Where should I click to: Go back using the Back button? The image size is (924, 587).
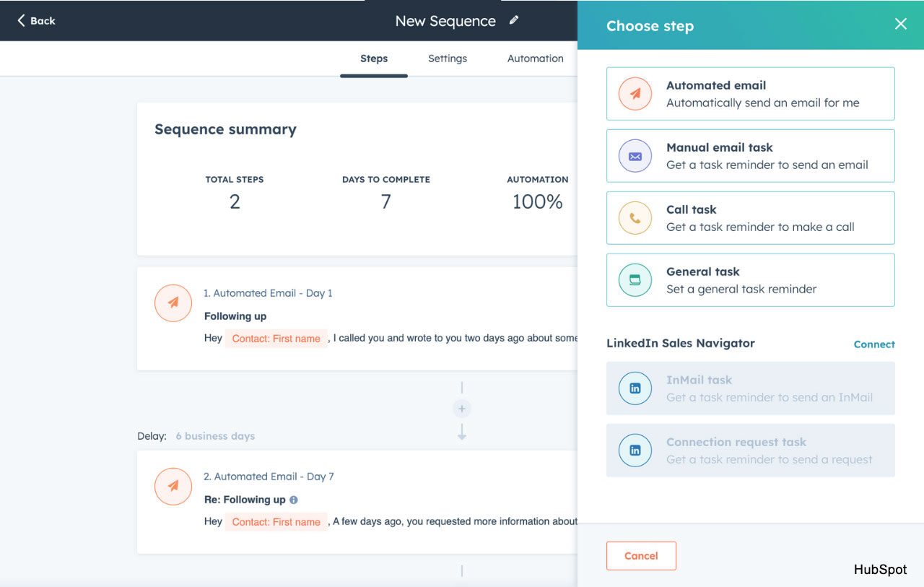36,21
